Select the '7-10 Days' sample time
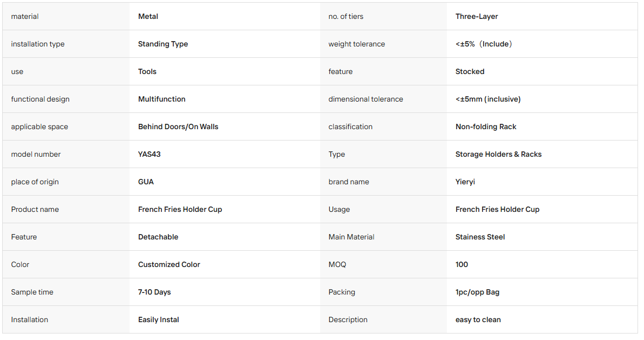Image resolution: width=644 pixels, height=340 pixels. [154, 292]
